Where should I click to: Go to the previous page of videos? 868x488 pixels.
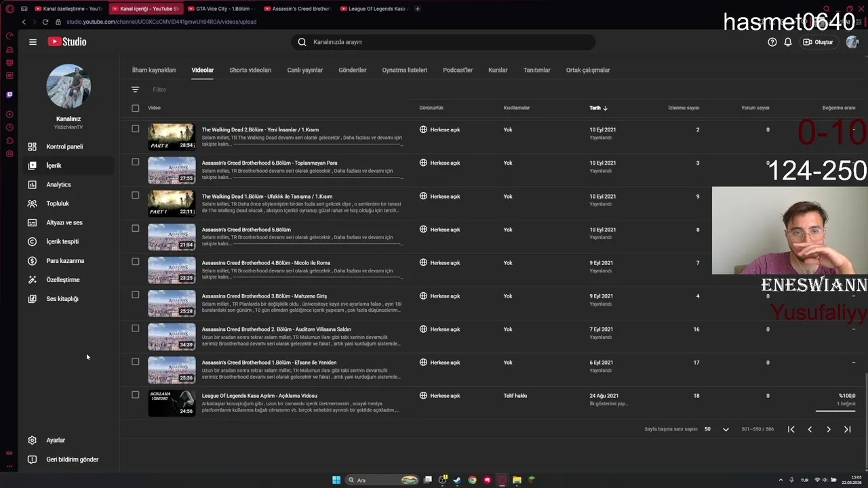tap(810, 429)
